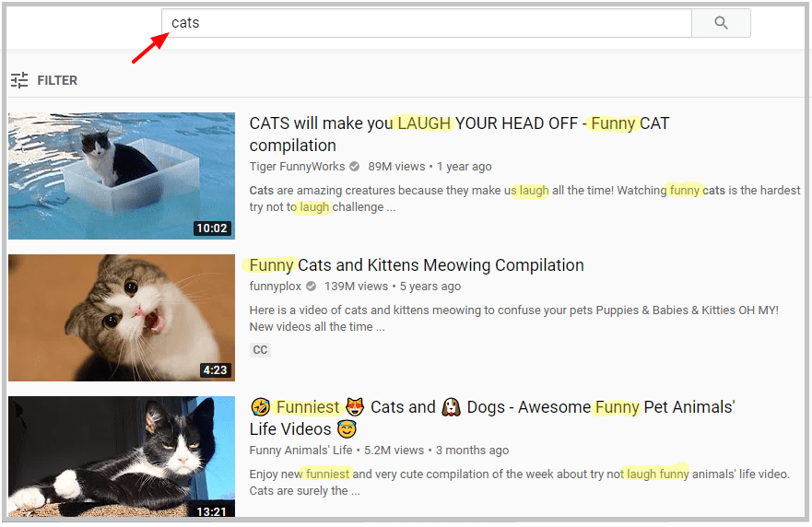This screenshot has width=812, height=527.
Task: Click laughing emoji in third video title
Action: [x=261, y=407]
